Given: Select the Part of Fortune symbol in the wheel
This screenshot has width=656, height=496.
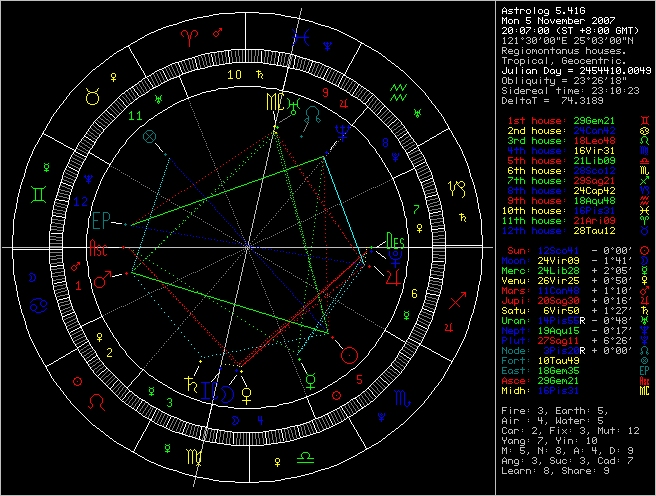Looking at the screenshot, I should (x=150, y=135).
